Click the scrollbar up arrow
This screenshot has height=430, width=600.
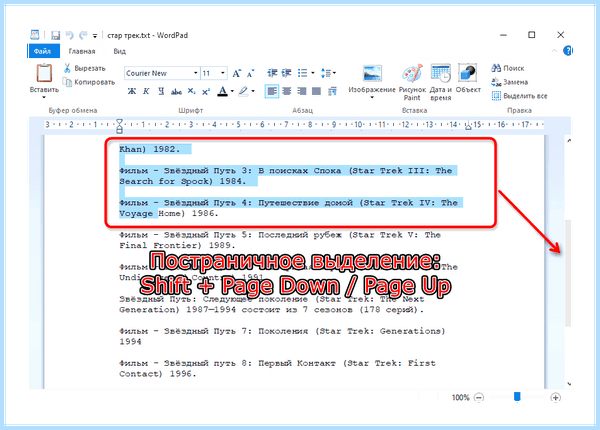coord(569,141)
